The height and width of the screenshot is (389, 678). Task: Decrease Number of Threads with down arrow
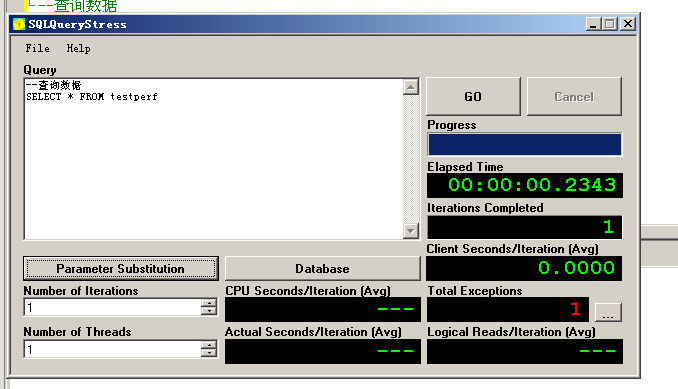coord(209,353)
